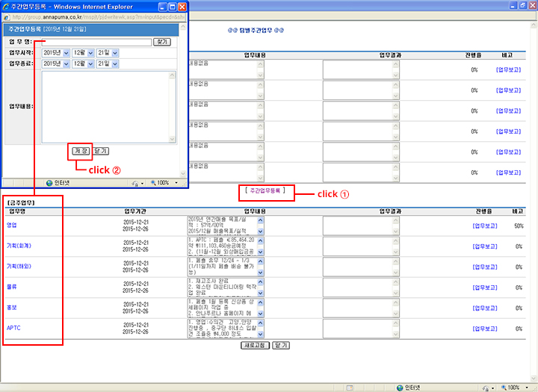Open the 영업 task link
538x392 pixels.
coord(12,225)
